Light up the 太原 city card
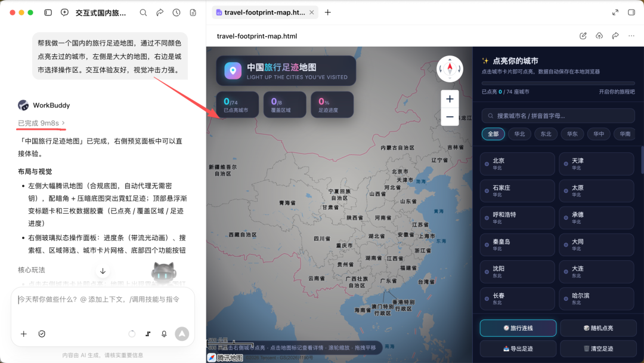Image resolution: width=644 pixels, height=363 pixels. (596, 190)
